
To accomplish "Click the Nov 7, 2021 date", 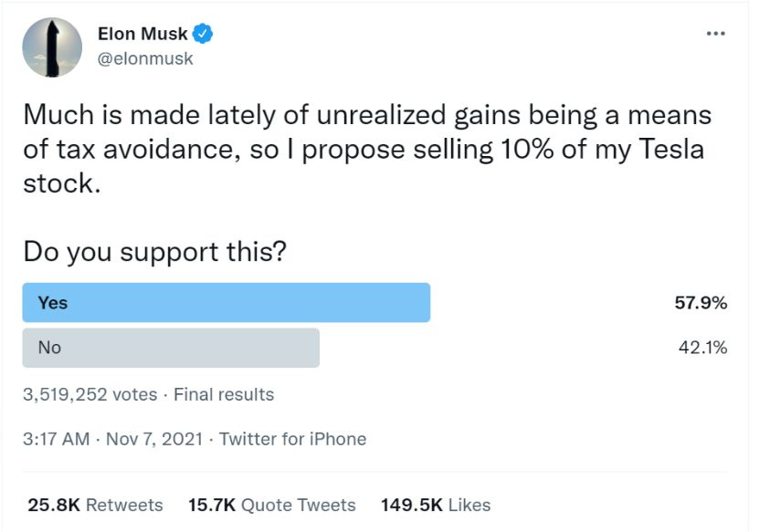I will pyautogui.click(x=151, y=439).
